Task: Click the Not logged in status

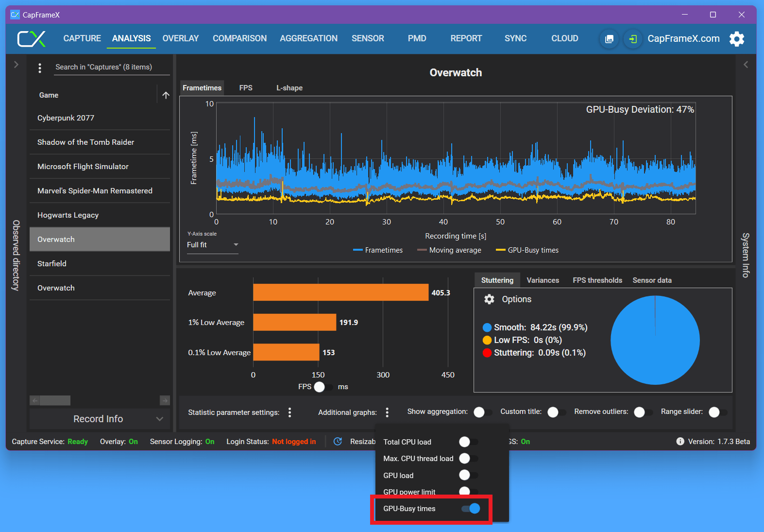Action: [x=294, y=442]
